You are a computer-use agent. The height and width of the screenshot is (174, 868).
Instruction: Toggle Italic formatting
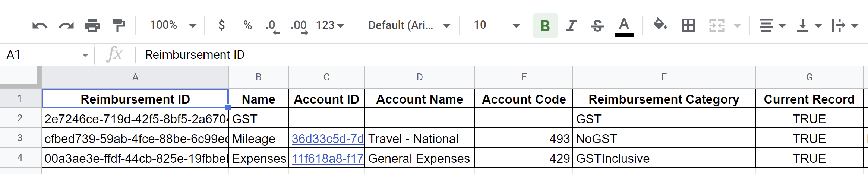(571, 25)
